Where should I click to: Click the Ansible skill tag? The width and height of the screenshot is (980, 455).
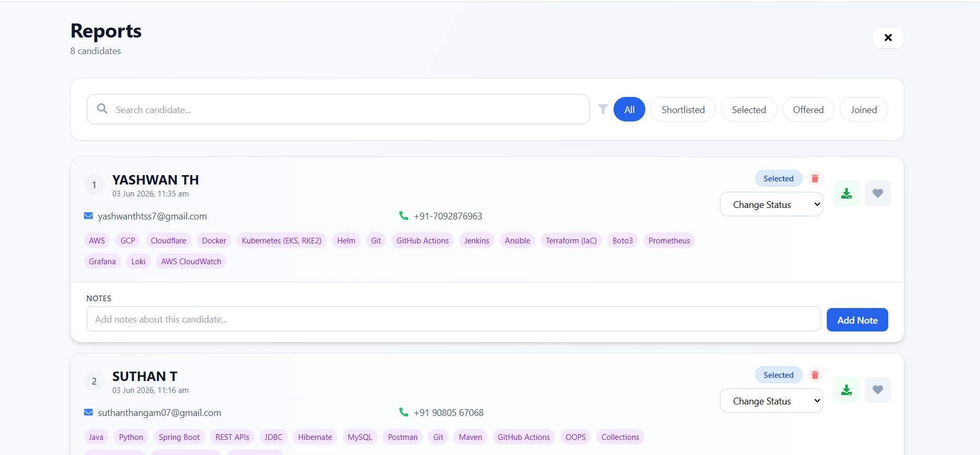518,241
